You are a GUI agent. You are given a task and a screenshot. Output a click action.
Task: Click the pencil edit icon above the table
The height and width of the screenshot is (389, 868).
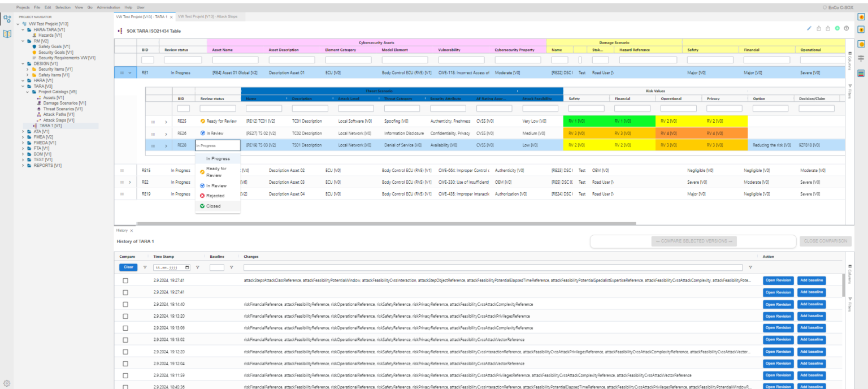pos(809,28)
